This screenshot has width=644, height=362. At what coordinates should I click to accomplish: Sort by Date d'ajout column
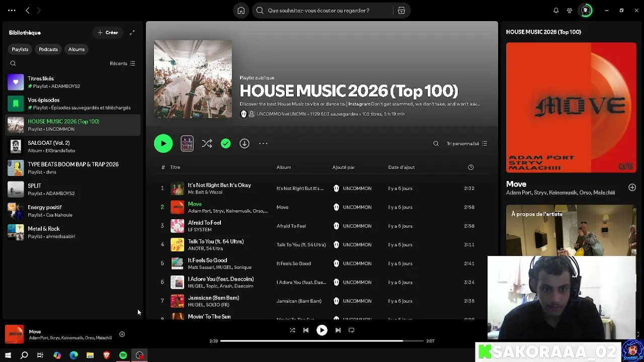tap(401, 167)
